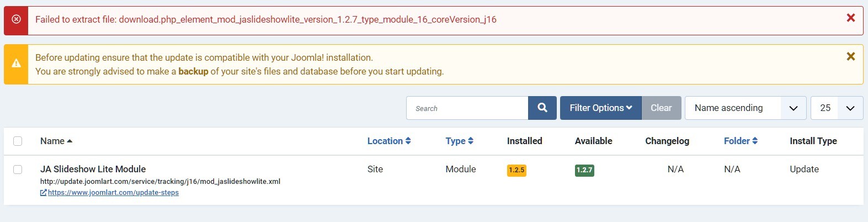868x222 pixels.
Task: Toggle the select all checkbox in header
Action: pos(18,141)
